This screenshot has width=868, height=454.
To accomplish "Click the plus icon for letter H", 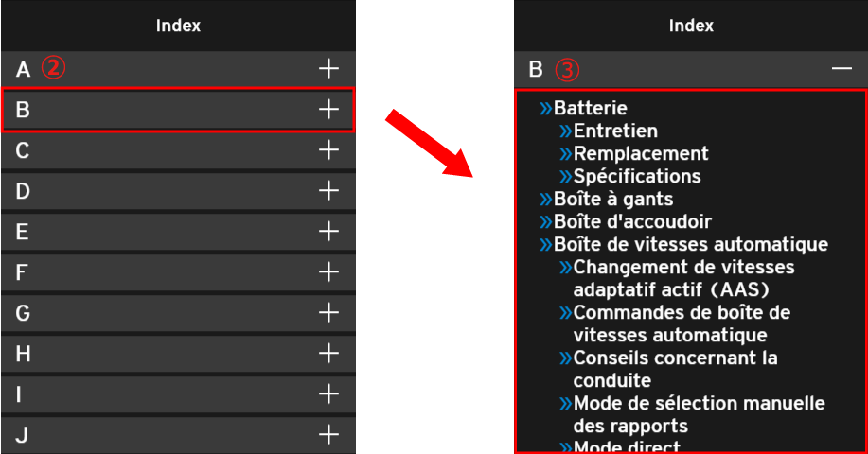I will (x=328, y=353).
